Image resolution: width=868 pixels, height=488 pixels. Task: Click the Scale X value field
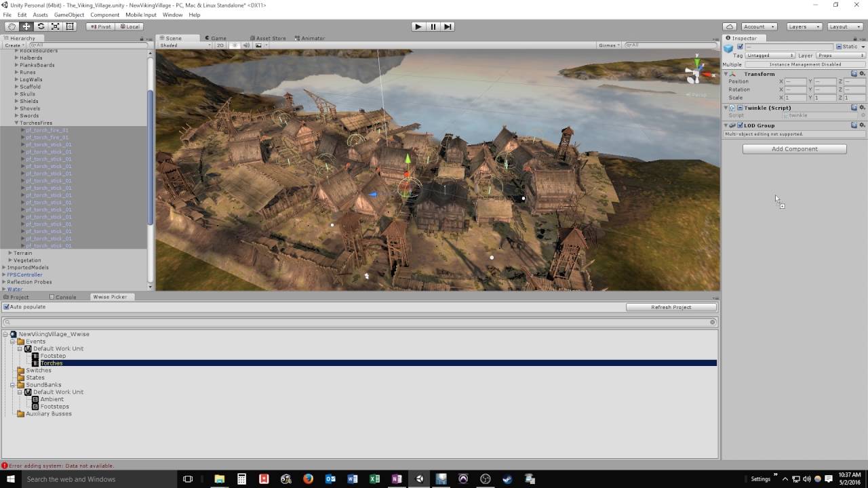(x=795, y=98)
